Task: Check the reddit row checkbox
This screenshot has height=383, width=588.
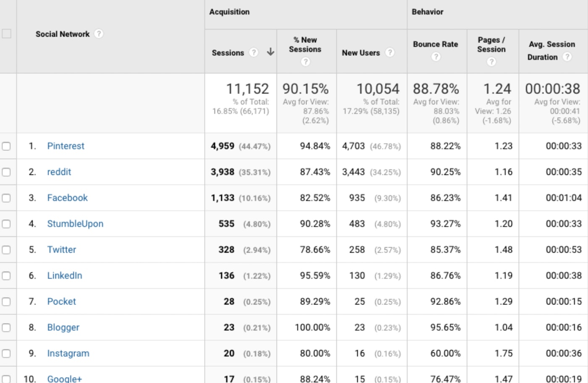Action: click(x=6, y=172)
